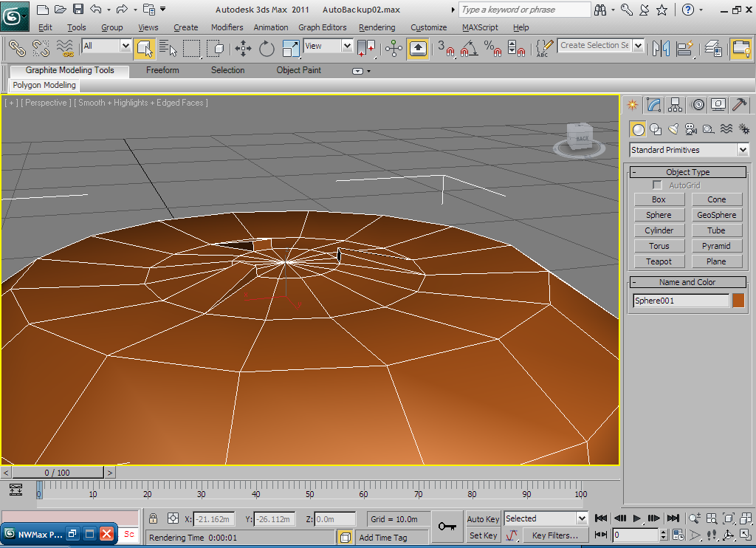Switch to the Freeform ribbon tab
Screen dimensions: 756x548
click(x=162, y=70)
